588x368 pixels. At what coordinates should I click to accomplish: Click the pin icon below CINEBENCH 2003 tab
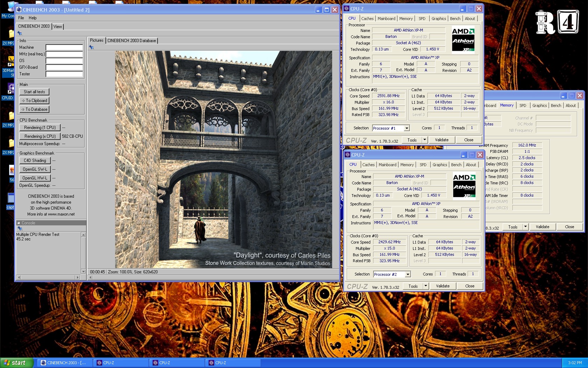tap(20, 33)
